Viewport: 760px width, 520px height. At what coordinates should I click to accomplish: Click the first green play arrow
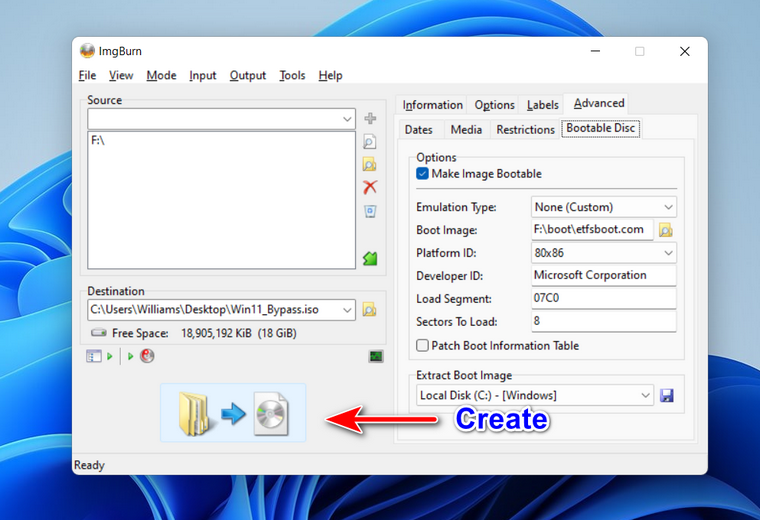click(110, 356)
